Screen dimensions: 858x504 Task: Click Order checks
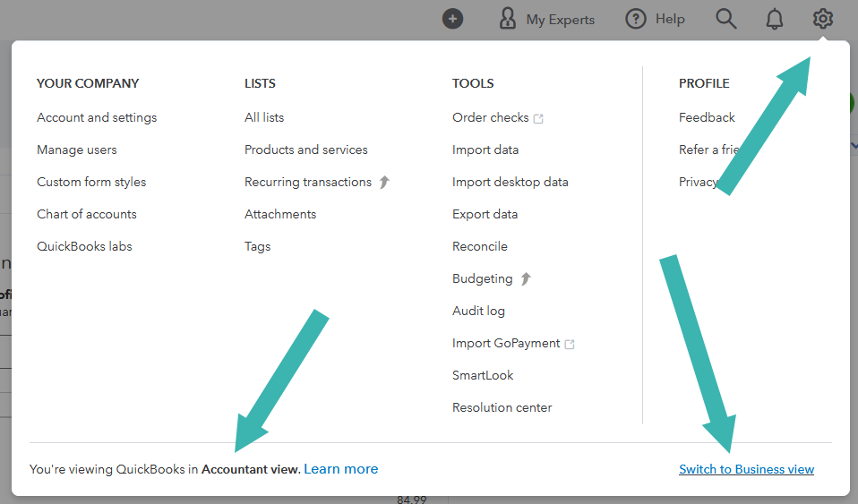(x=490, y=117)
